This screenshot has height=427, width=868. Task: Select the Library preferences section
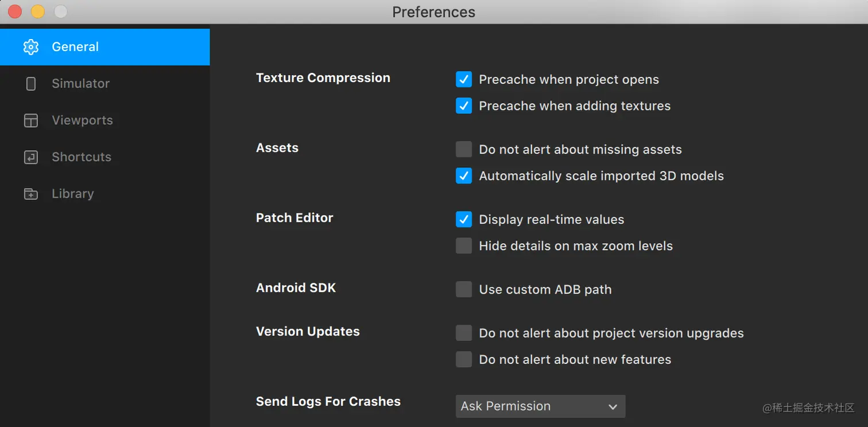[72, 194]
